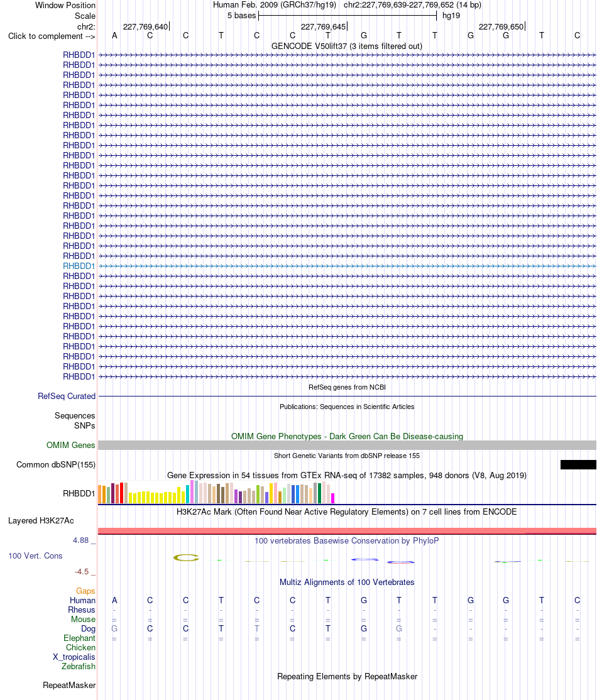Click the 'Rhesus' alignment row label
Image resolution: width=597 pixels, height=700 pixels.
(x=82, y=610)
